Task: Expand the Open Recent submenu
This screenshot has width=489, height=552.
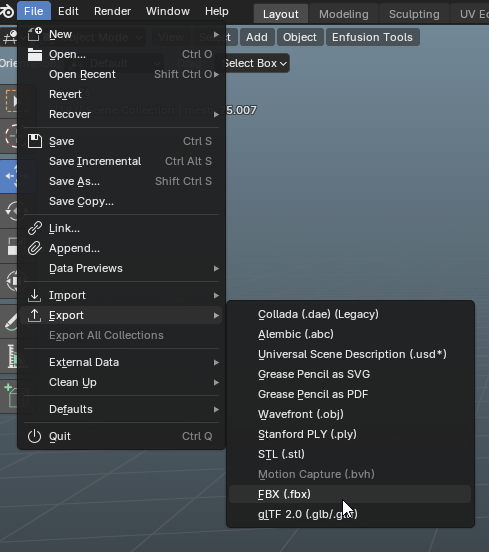Action: pyautogui.click(x=121, y=74)
